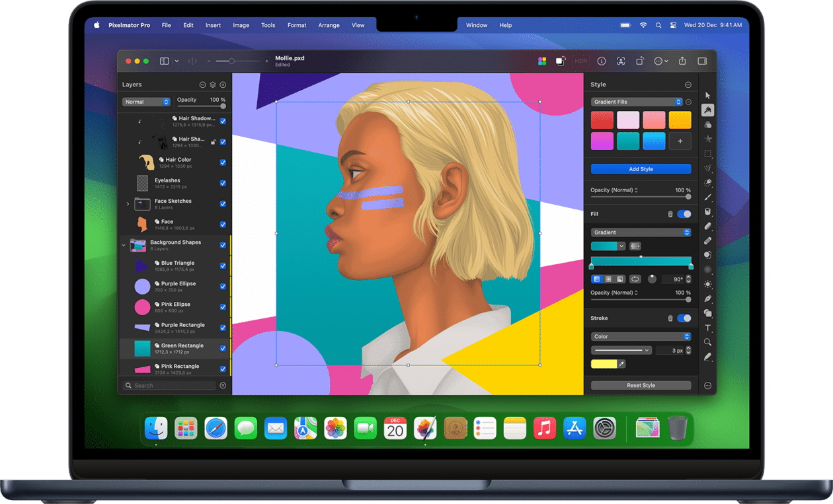Screen dimensions: 833x504
Task: Select the rectangular selection tool
Action: click(707, 155)
